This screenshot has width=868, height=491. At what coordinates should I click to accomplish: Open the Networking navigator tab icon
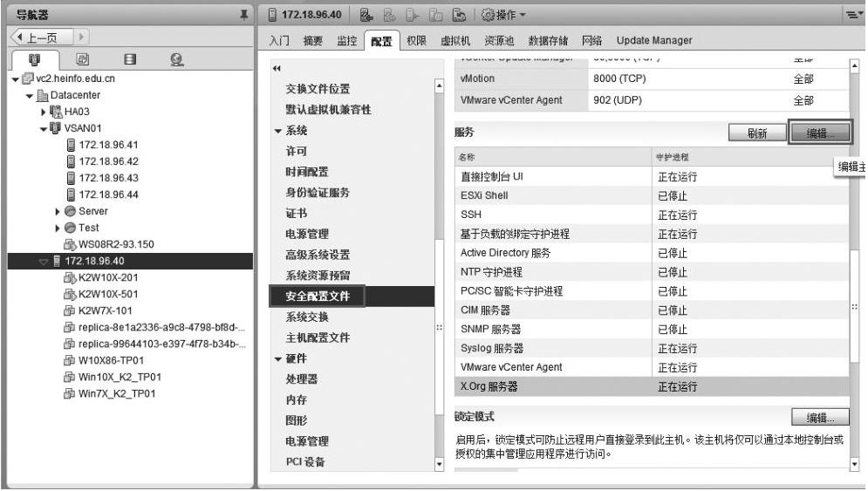(x=177, y=59)
